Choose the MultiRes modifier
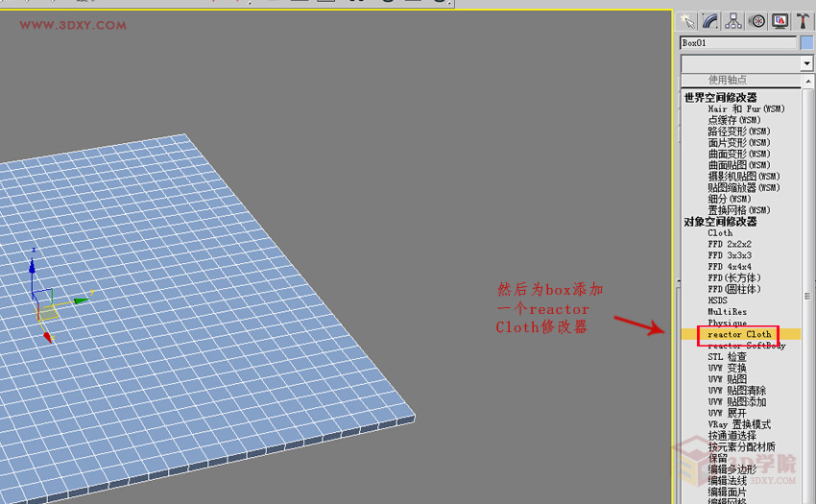Image resolution: width=816 pixels, height=504 pixels. [x=727, y=311]
